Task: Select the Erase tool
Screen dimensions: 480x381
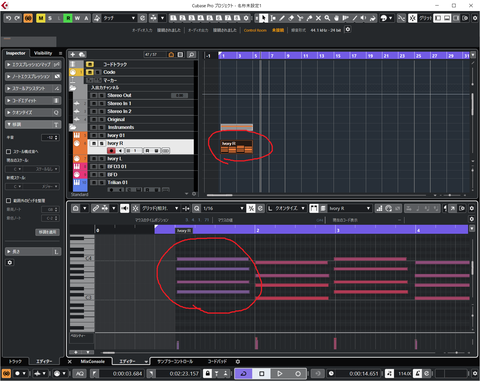Action: (x=291, y=18)
